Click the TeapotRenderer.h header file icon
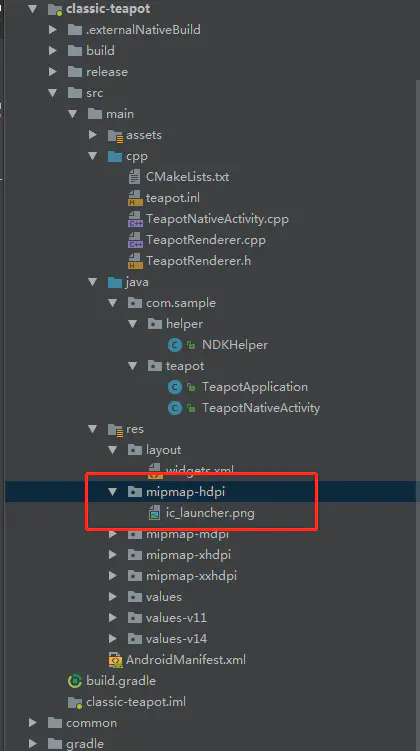Image resolution: width=420 pixels, height=751 pixels. coord(135,262)
